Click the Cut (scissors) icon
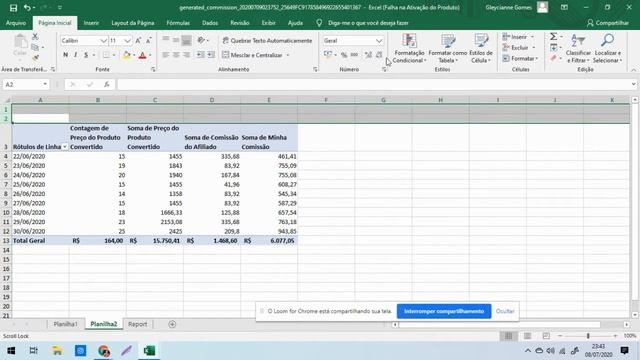This screenshot has height=360, width=640. 35,37
